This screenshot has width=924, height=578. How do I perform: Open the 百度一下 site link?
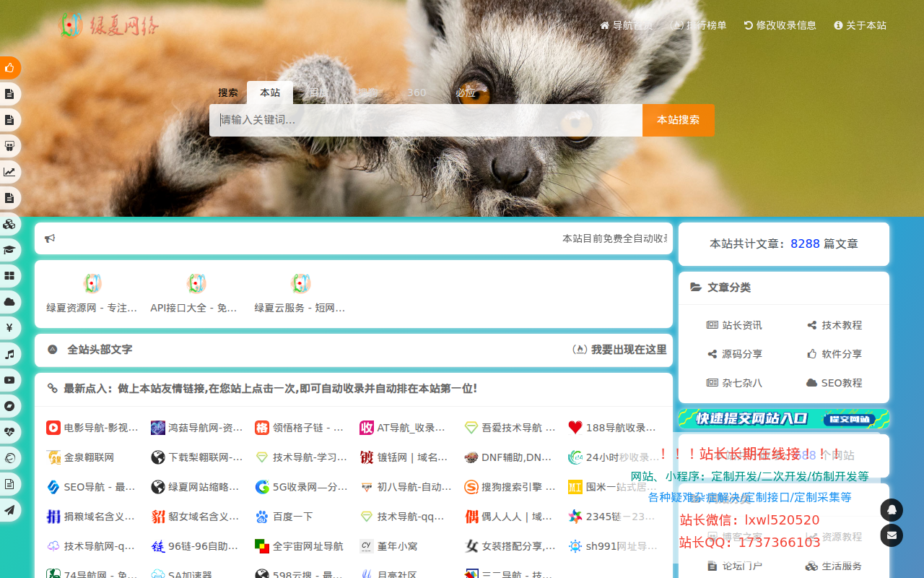click(x=284, y=517)
